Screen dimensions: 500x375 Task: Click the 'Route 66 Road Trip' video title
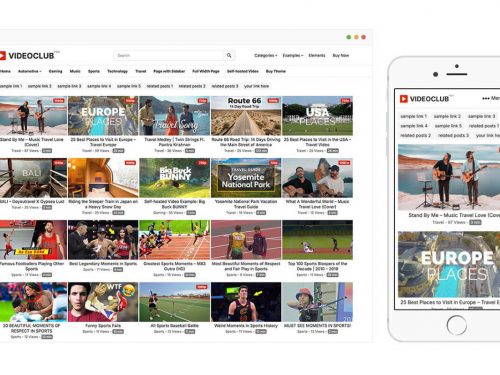pyautogui.click(x=246, y=142)
